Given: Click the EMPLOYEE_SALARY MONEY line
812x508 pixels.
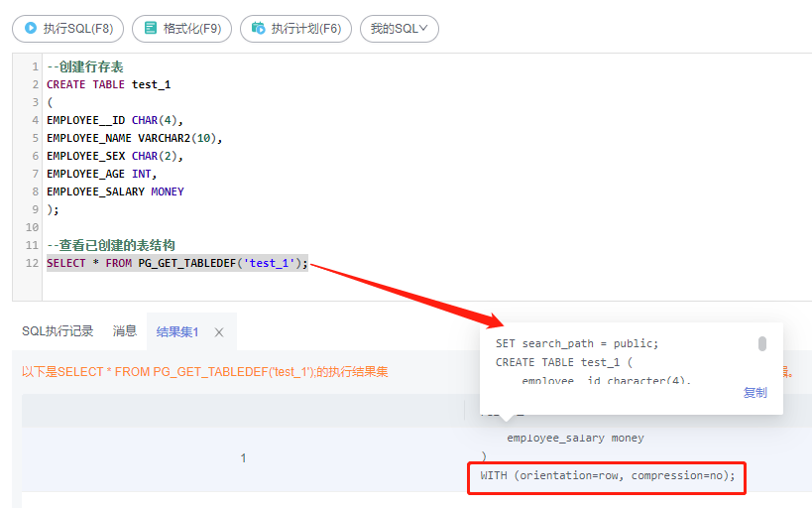Looking at the screenshot, I should point(115,191).
